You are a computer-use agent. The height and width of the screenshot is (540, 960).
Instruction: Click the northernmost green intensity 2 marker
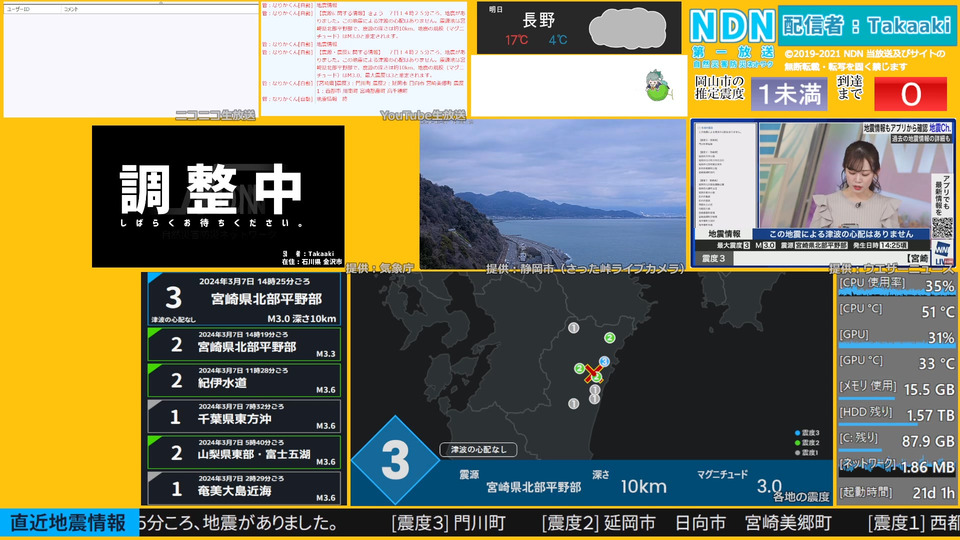610,337
